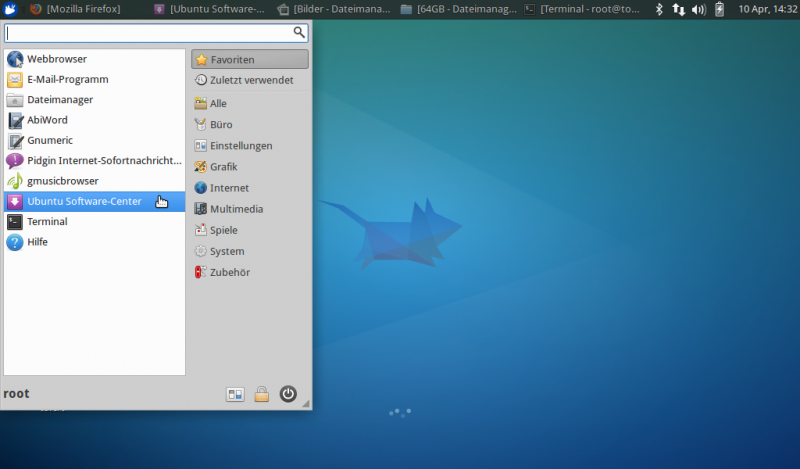Switch to Terminal root taskbar window
The width and height of the screenshot is (800, 469).
(582, 9)
